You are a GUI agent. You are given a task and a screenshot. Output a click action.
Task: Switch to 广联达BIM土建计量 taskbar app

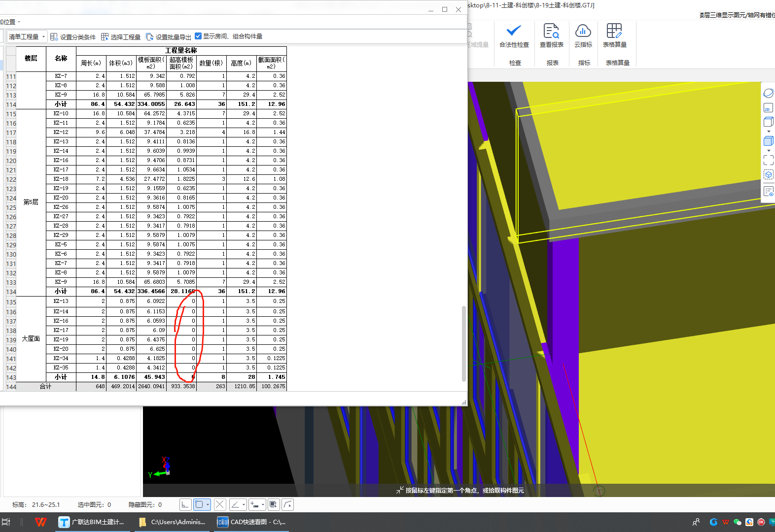click(x=92, y=522)
